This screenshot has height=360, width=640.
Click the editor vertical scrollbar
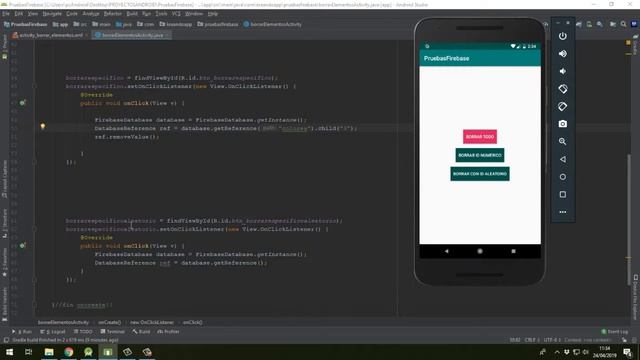click(629, 220)
